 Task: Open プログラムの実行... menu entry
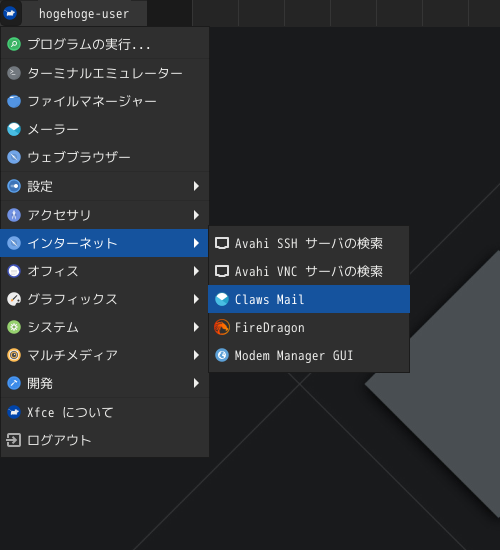tap(105, 44)
